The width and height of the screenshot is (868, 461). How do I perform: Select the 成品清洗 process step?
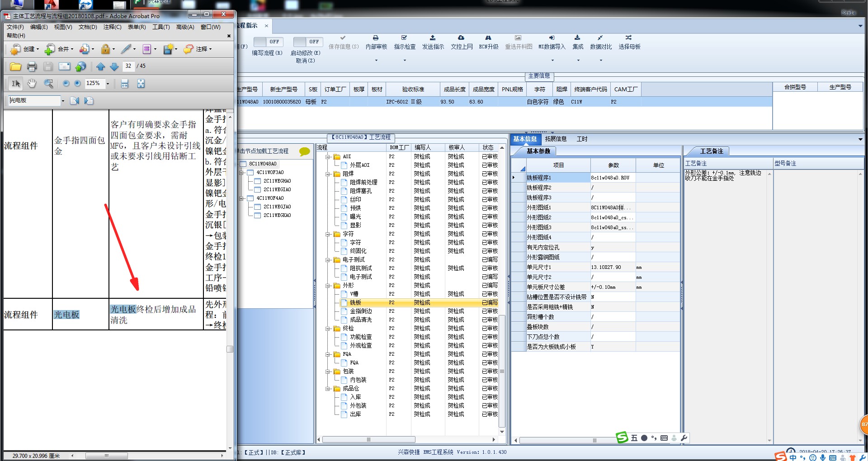coord(361,320)
